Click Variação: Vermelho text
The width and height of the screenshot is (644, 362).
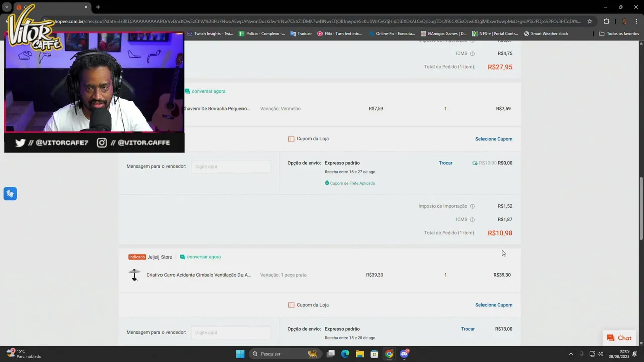coord(280,108)
